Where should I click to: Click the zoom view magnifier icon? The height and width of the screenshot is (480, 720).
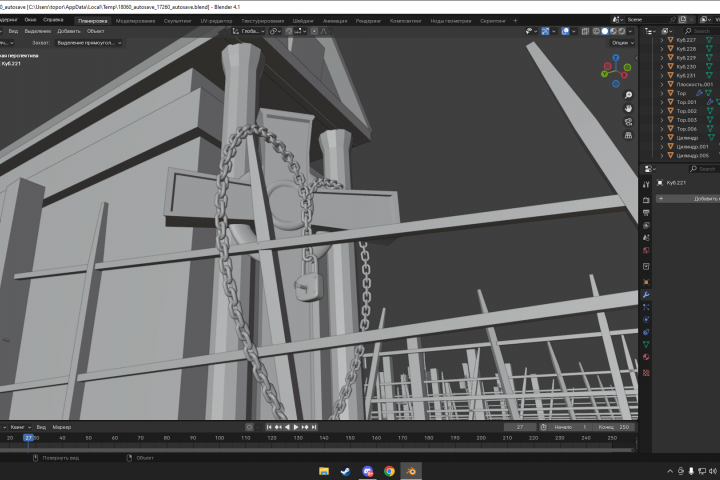point(628,95)
